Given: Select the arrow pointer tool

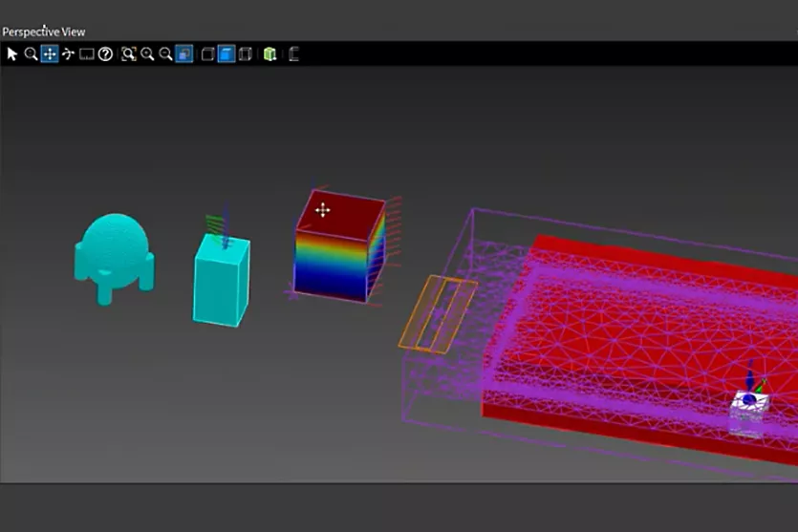Looking at the screenshot, I should (11, 54).
